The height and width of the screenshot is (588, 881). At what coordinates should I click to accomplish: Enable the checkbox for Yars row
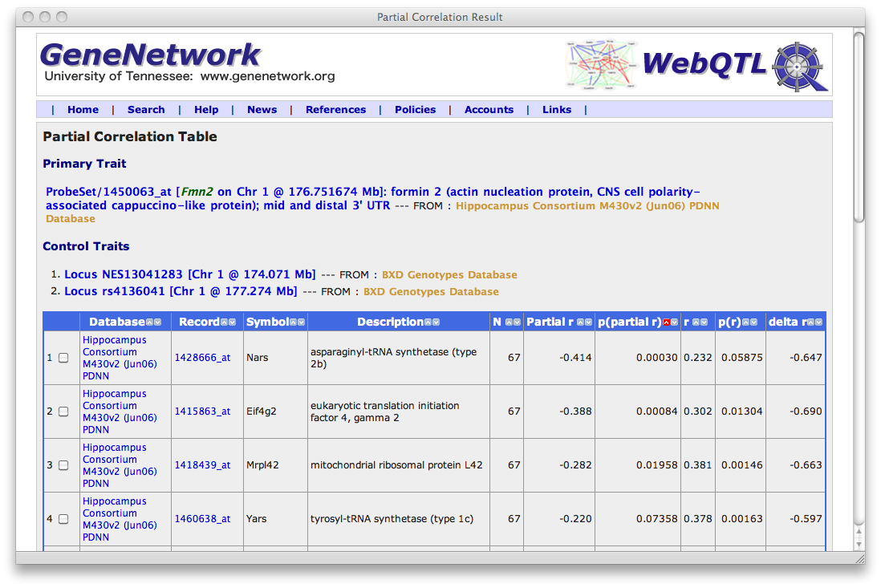(63, 519)
